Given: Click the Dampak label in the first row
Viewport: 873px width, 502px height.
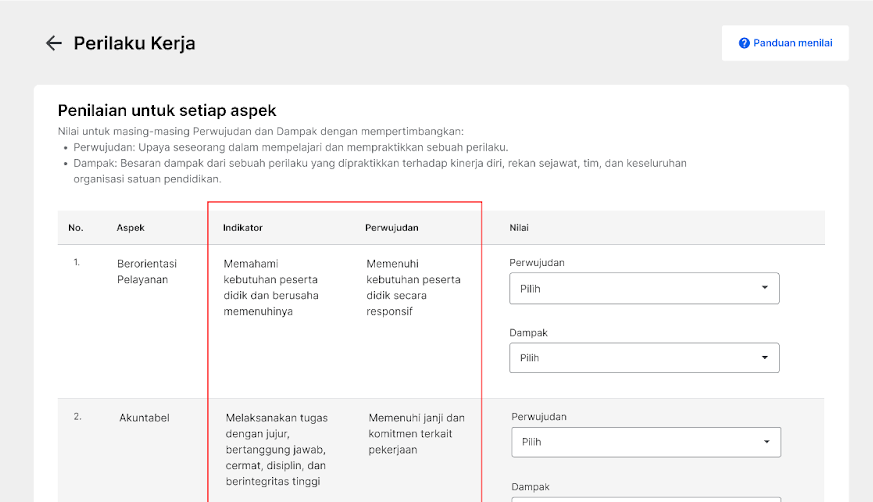Looking at the screenshot, I should 528,332.
